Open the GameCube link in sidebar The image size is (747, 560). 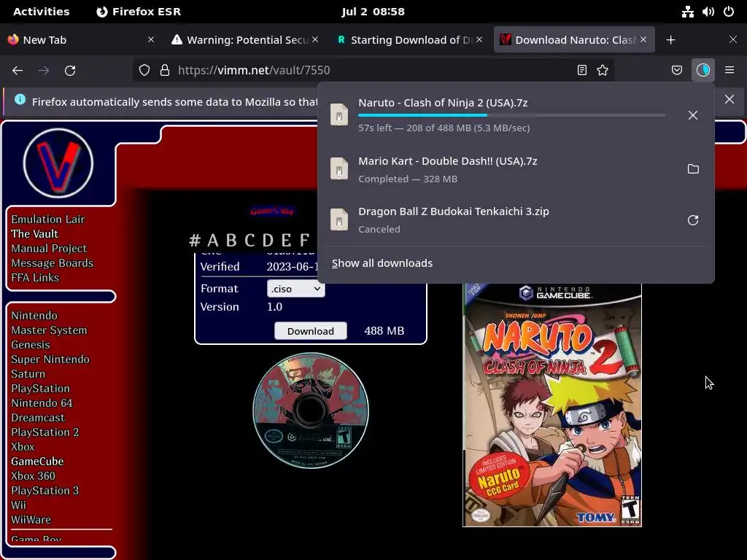(x=37, y=462)
